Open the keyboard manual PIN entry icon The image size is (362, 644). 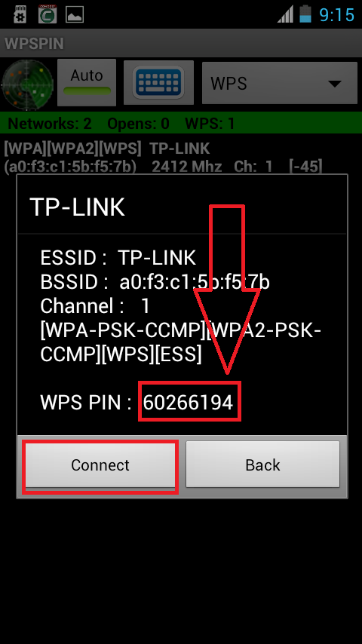point(158,82)
